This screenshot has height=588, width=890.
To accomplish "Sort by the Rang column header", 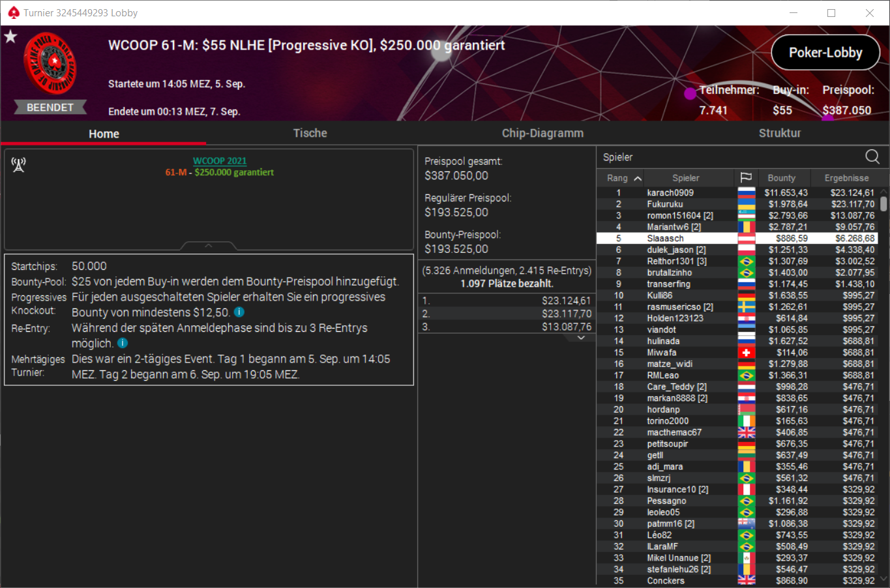I will point(624,178).
